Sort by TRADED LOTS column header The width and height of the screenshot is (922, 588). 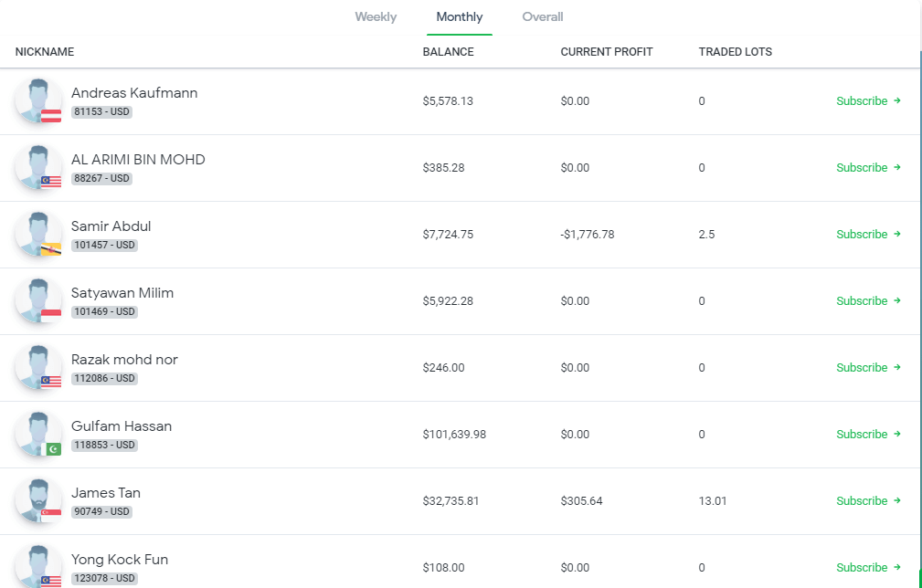click(x=735, y=52)
